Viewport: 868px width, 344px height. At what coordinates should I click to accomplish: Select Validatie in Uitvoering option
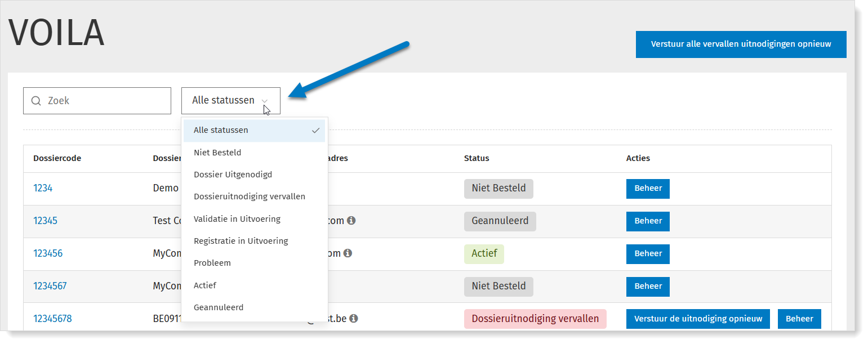point(254,218)
